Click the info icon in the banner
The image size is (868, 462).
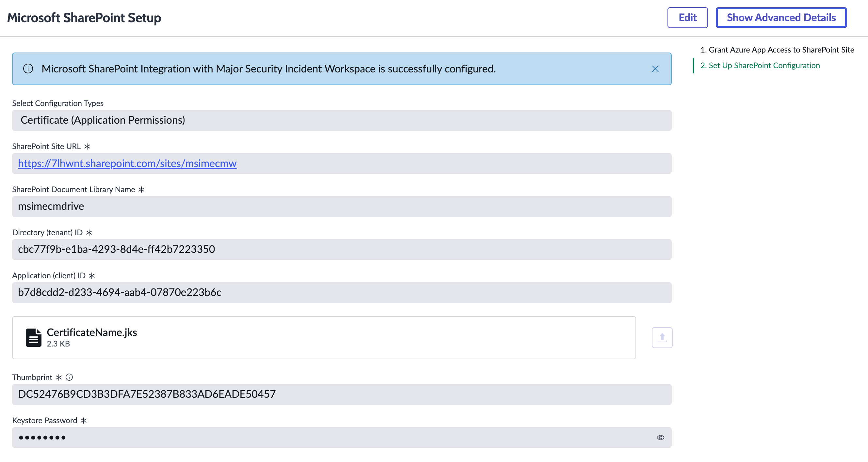28,69
